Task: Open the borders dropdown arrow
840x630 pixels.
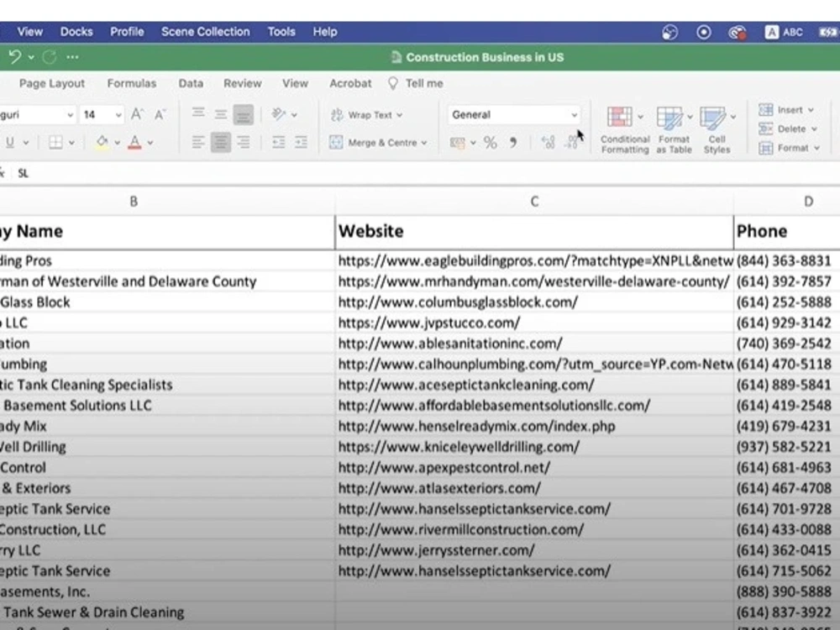Action: pos(71,143)
